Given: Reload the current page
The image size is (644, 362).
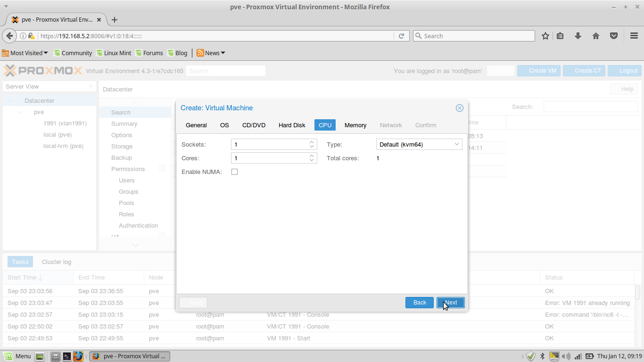Looking at the screenshot, I should 402,36.
